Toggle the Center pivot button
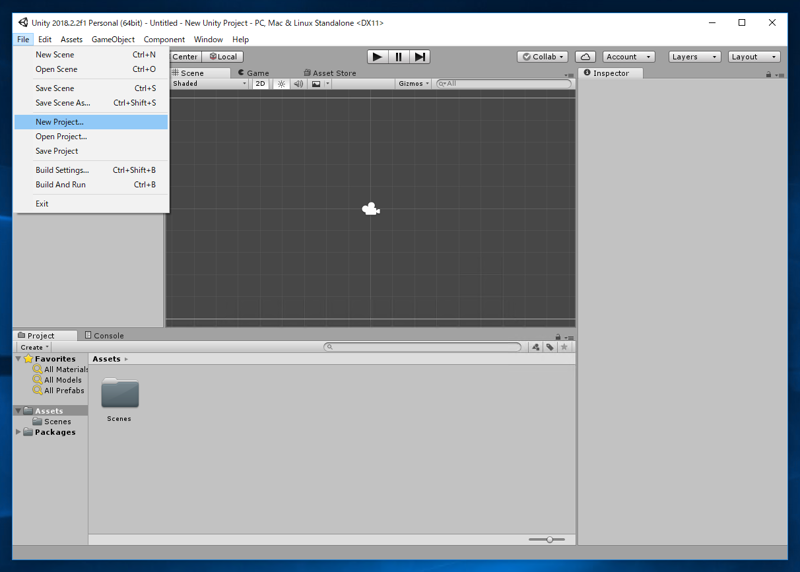The height and width of the screenshot is (572, 800). tap(185, 57)
